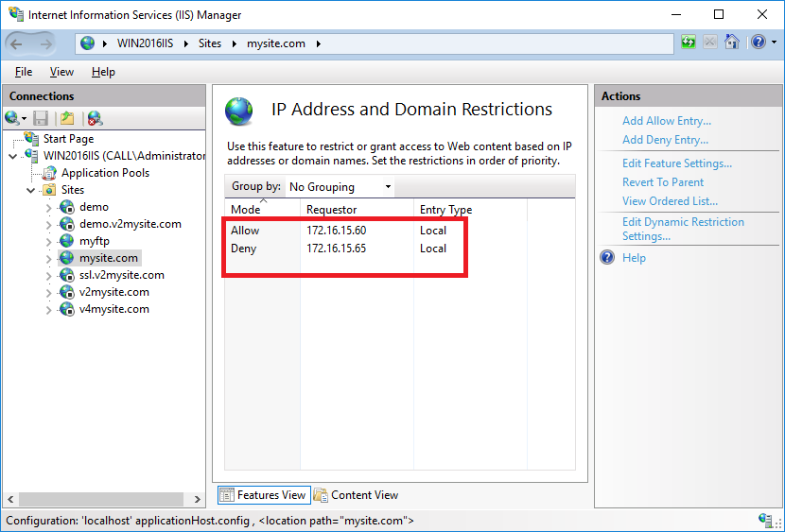Click the Features View icon

[x=227, y=495]
